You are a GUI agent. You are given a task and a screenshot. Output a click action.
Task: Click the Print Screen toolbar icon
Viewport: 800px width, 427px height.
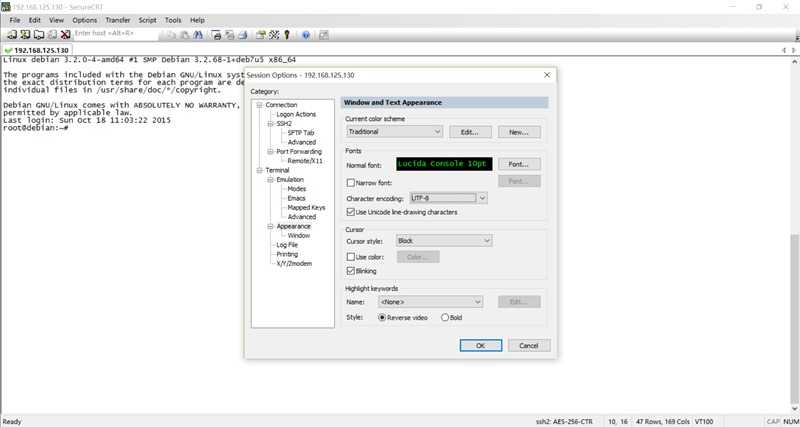pos(217,35)
